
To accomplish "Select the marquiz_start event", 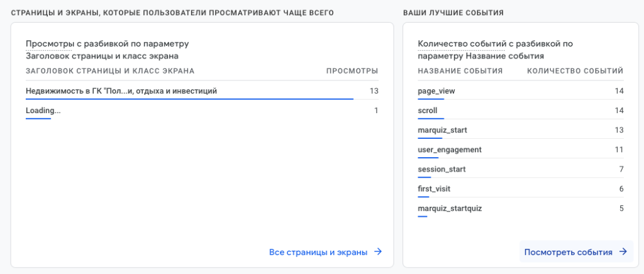I will pyautogui.click(x=442, y=130).
